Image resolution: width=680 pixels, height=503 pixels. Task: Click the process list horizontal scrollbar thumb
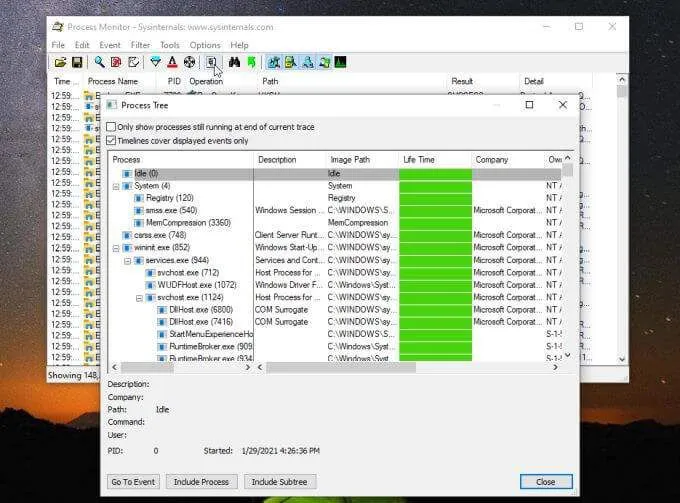click(x=147, y=368)
